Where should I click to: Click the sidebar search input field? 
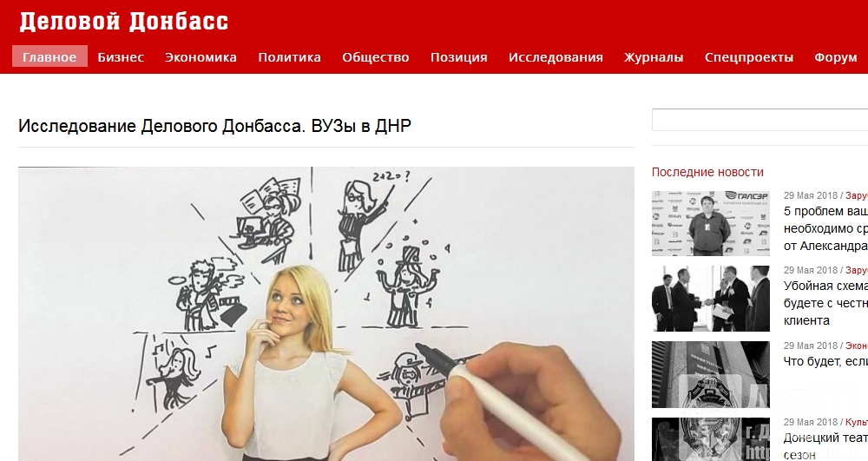click(759, 120)
